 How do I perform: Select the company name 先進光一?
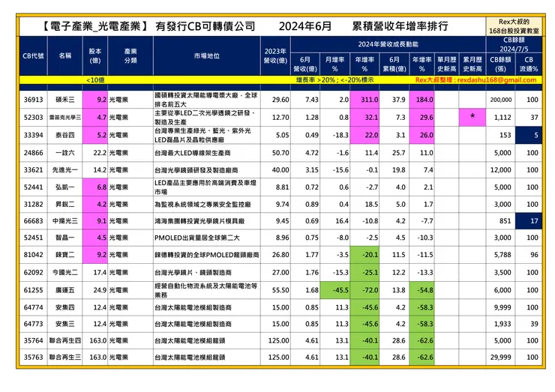point(65,170)
